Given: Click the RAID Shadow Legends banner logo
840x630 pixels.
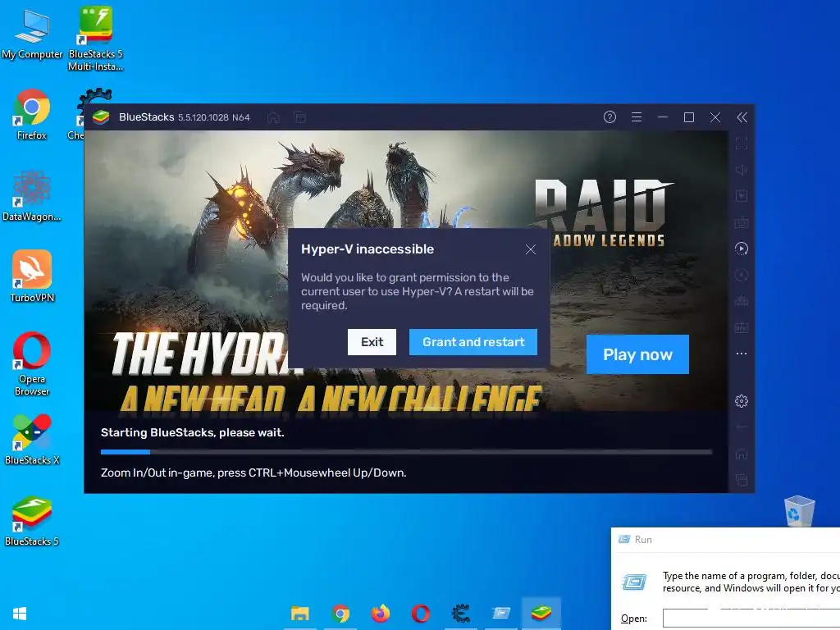Looking at the screenshot, I should (605, 213).
